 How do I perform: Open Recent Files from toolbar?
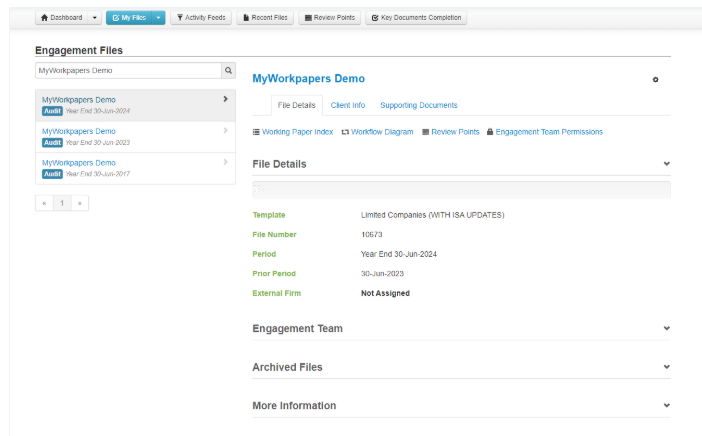tap(264, 17)
